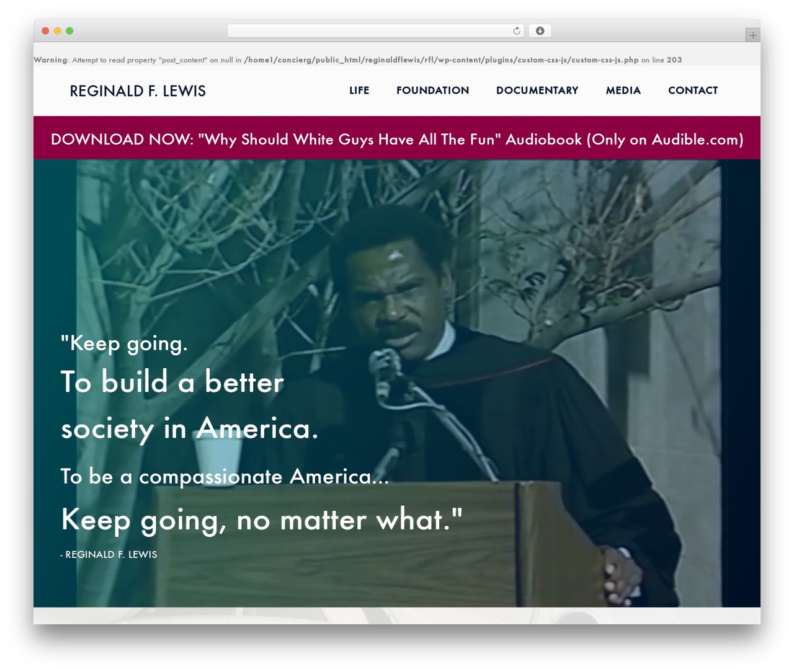Click the "society in America." line
The height and width of the screenshot is (672, 794).
click(x=189, y=429)
